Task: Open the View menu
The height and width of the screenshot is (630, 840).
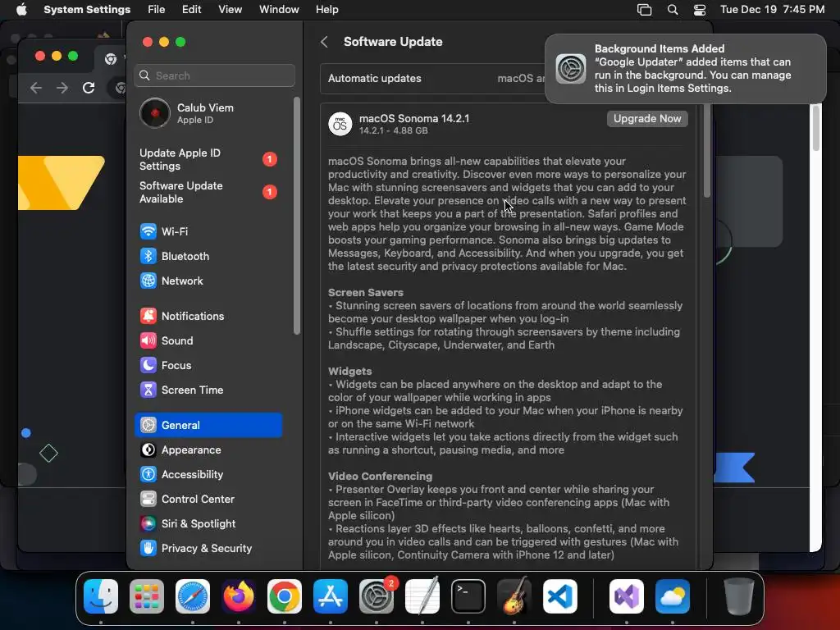Action: click(230, 10)
